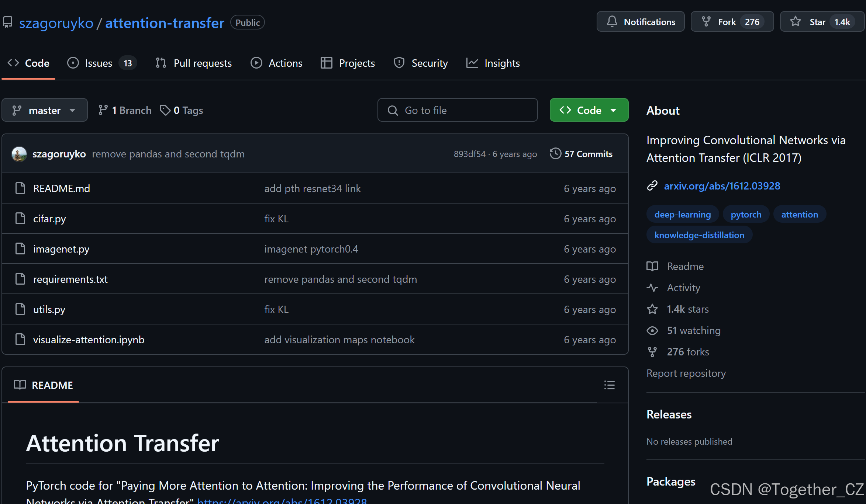Click Report repository
Screen dimensions: 866x504
click(x=686, y=373)
